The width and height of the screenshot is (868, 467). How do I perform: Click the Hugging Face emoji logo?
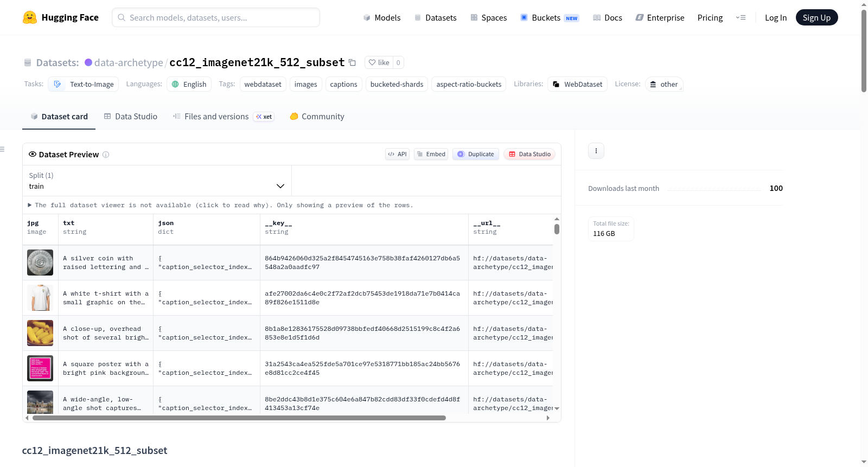point(30,17)
